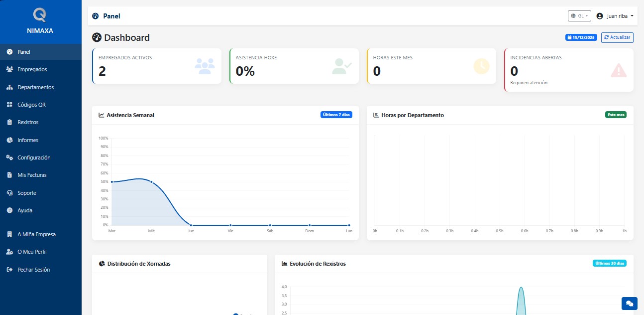Click the Ayuda question mark icon
Viewport: 644px width, 315px height.
[x=9, y=210]
